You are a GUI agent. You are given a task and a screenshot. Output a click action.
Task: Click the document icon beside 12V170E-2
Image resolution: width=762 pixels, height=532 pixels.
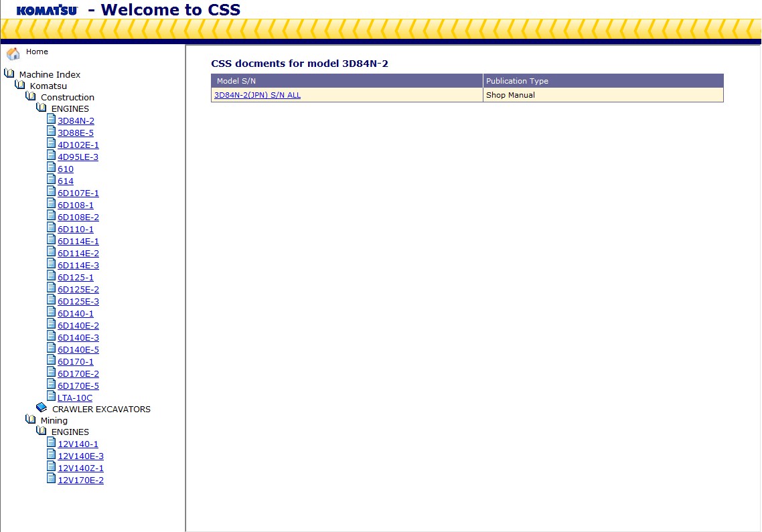pyautogui.click(x=51, y=478)
